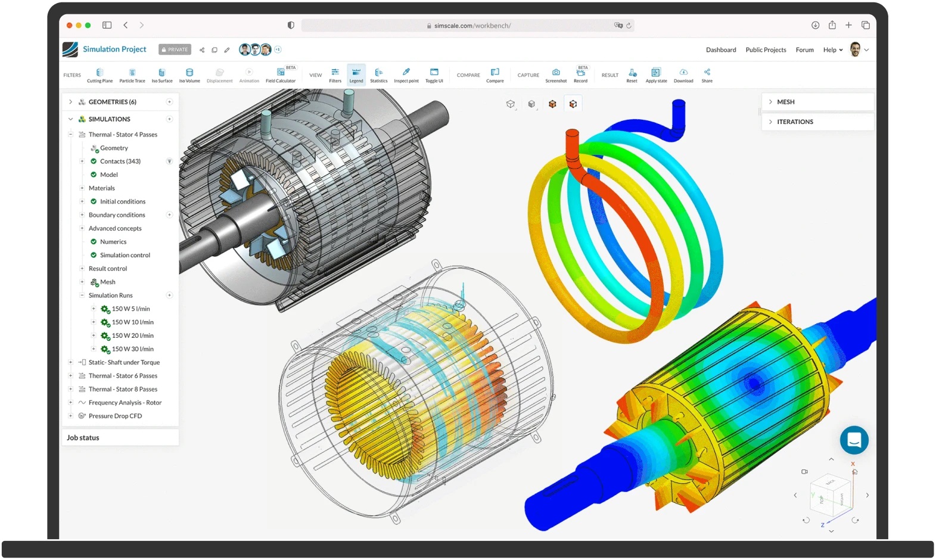Expand the MESH panel

[785, 102]
